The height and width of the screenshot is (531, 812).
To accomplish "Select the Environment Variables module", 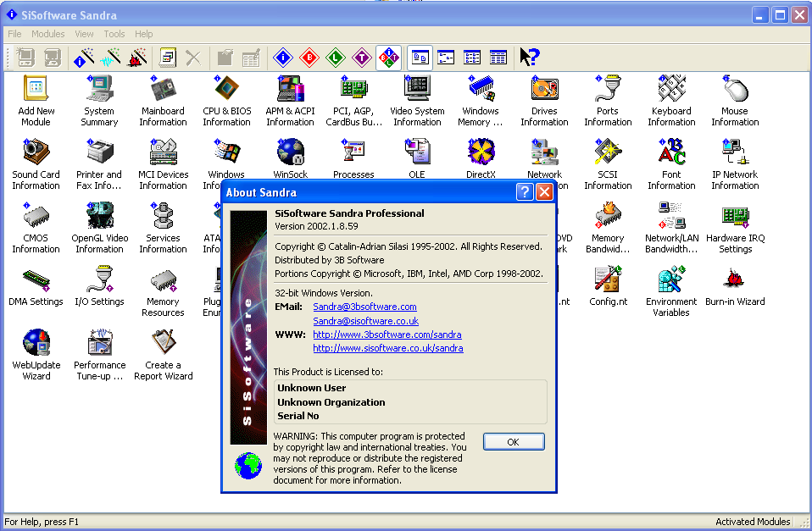I will [x=671, y=279].
